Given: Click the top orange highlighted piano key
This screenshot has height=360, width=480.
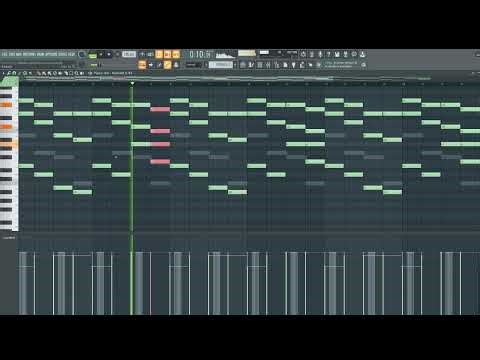Looking at the screenshot, I should tap(6, 105).
